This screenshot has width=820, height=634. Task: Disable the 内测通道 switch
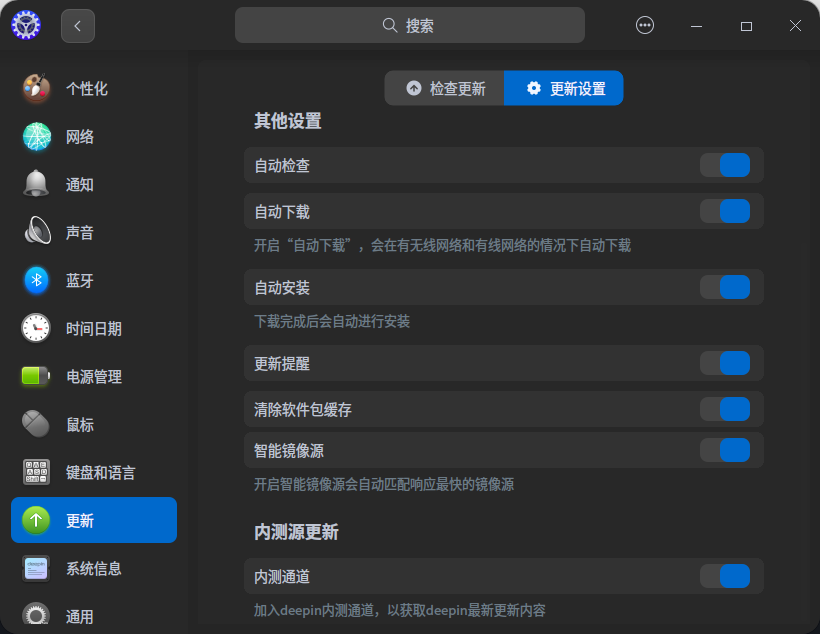click(725, 576)
